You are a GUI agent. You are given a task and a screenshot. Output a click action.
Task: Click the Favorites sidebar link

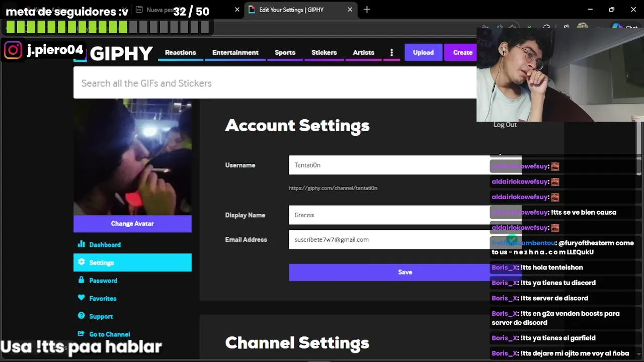103,298
